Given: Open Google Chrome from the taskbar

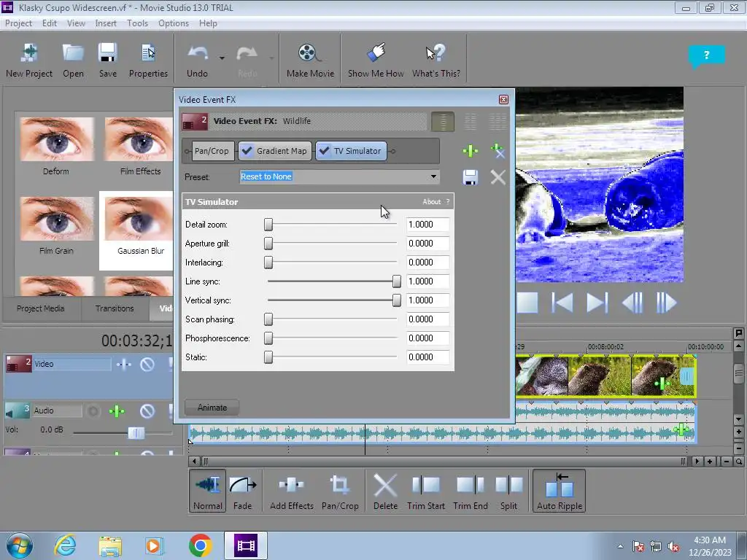Looking at the screenshot, I should [200, 545].
